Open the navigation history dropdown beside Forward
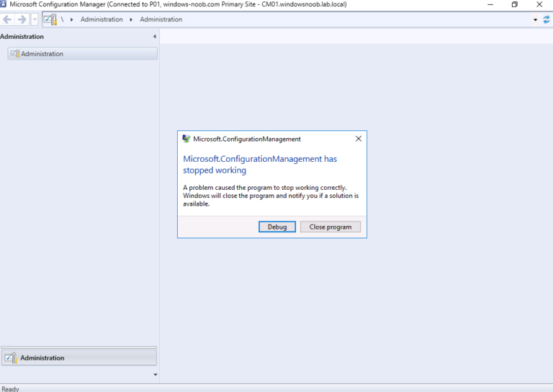This screenshot has width=553, height=392. 34,19
